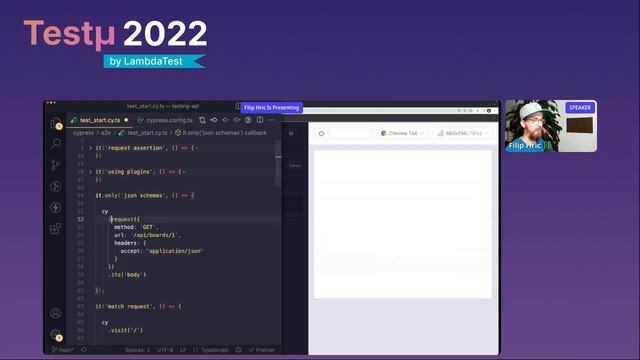Viewport: 640px width, 360px height.
Task: Open the Search view in the activity bar
Action: pyautogui.click(x=56, y=143)
